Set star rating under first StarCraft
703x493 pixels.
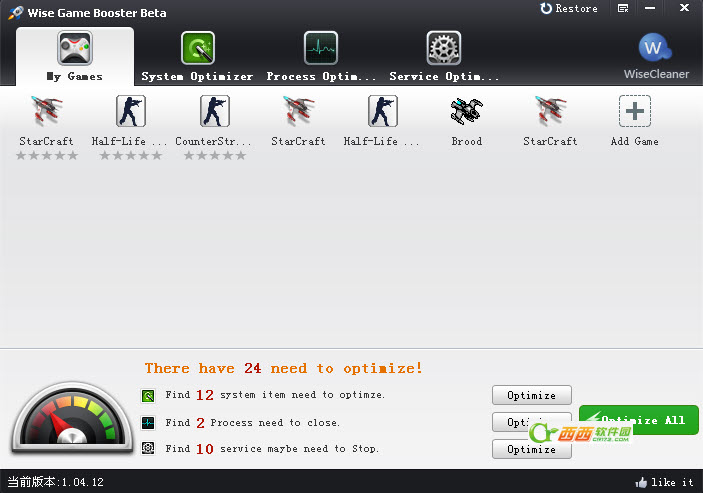[47, 156]
